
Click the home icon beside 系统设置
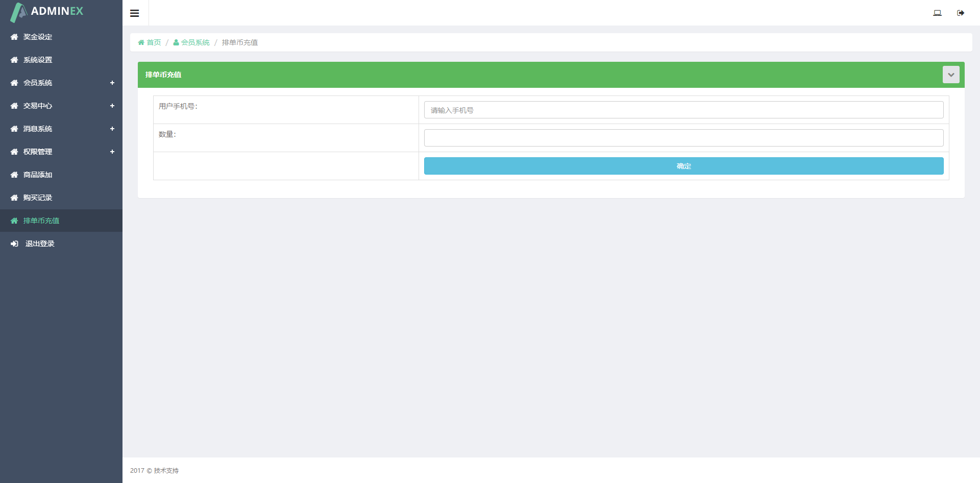pyautogui.click(x=14, y=60)
